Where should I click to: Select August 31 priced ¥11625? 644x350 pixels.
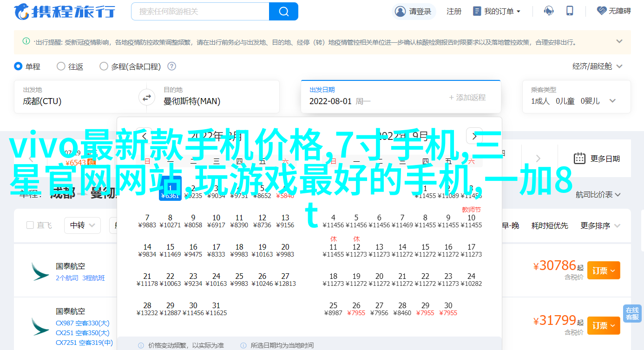(216, 309)
